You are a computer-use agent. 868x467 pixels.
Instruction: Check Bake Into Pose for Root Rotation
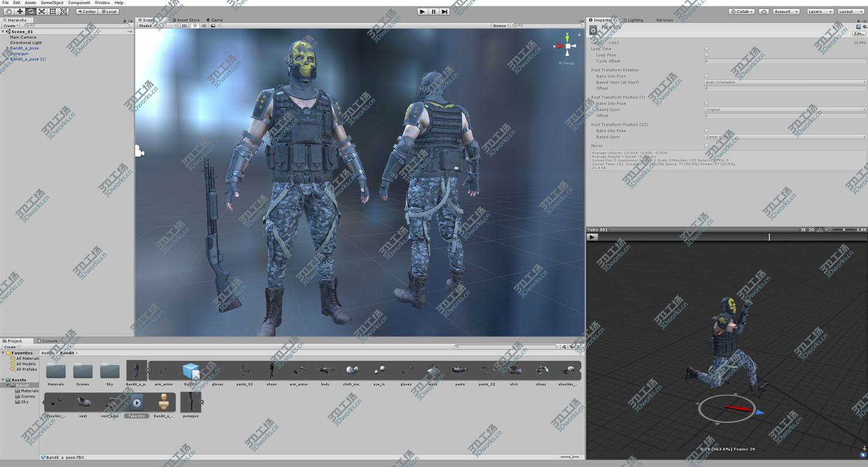tap(707, 76)
